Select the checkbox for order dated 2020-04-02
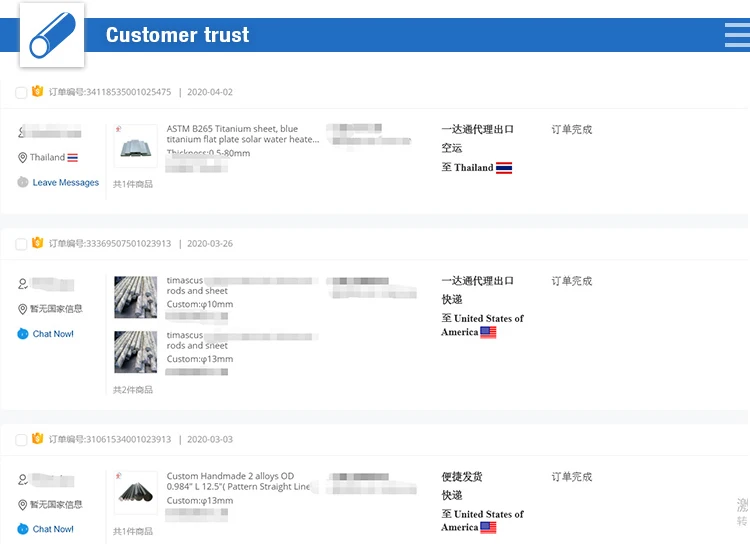 (x=21, y=93)
